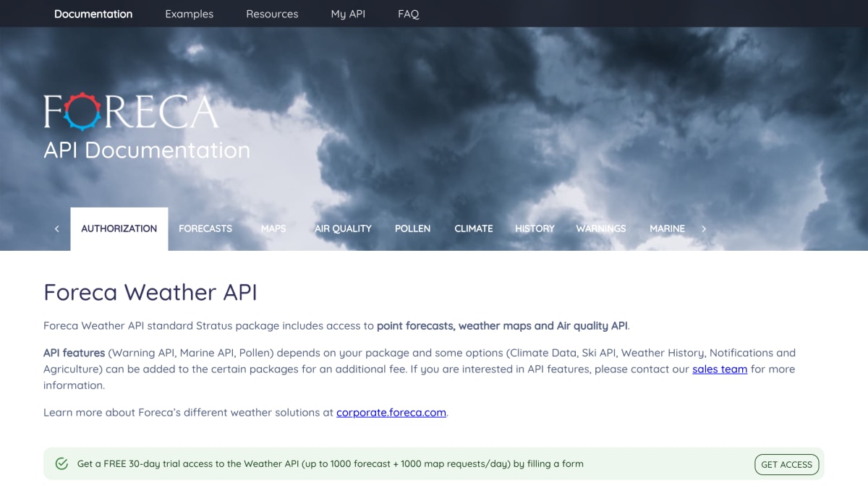Open the Documentation menu item

[93, 14]
